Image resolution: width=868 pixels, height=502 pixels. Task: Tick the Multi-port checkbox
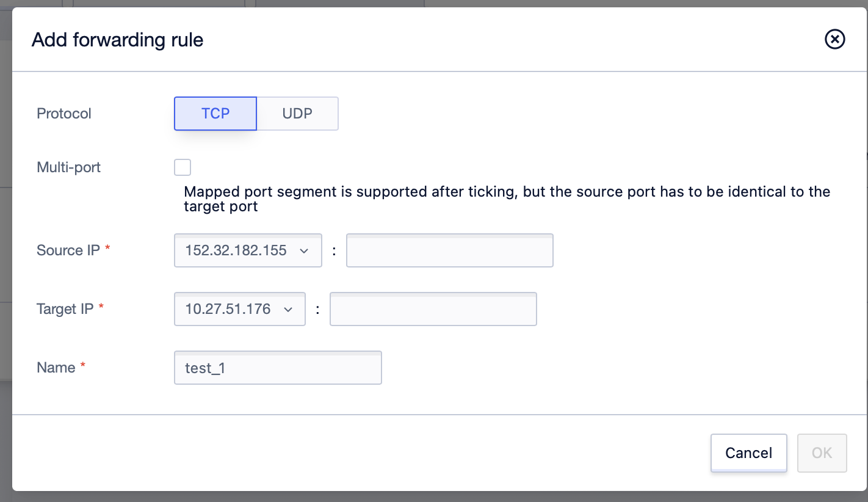(183, 167)
